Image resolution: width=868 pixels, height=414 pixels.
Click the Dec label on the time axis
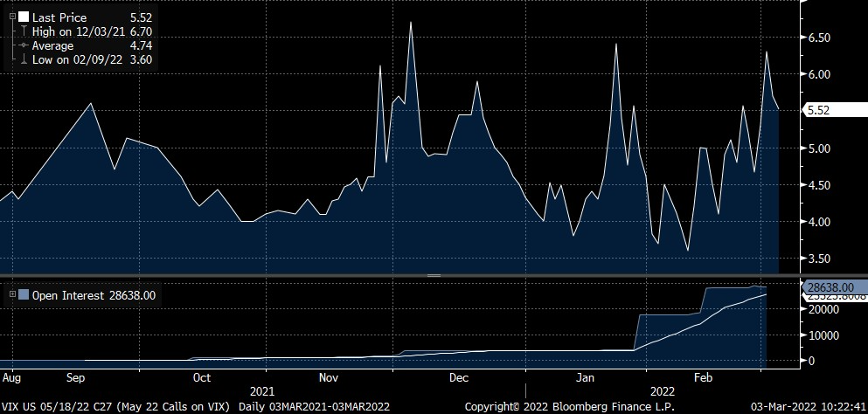459,378
